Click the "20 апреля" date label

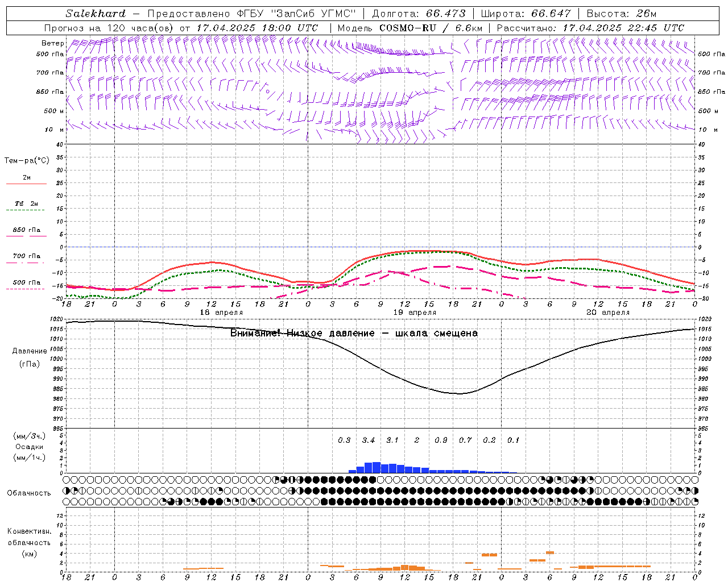click(x=608, y=313)
